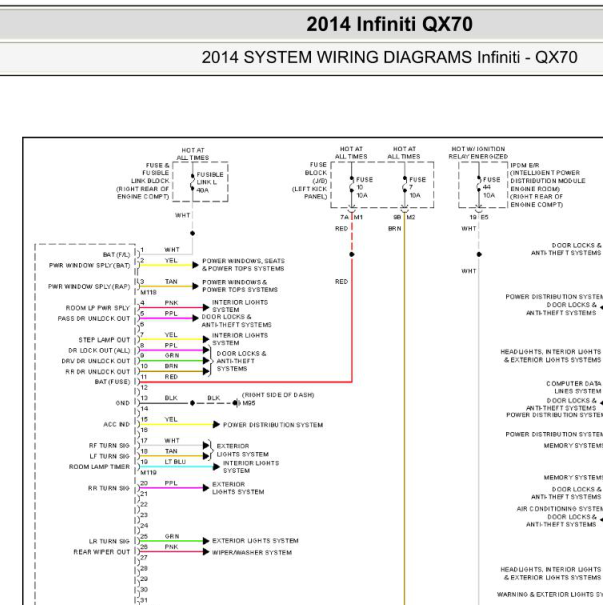603x605 pixels.
Task: Click the "PWR WINDOW SPLY(RAP)" pin label
Action: tap(89, 287)
